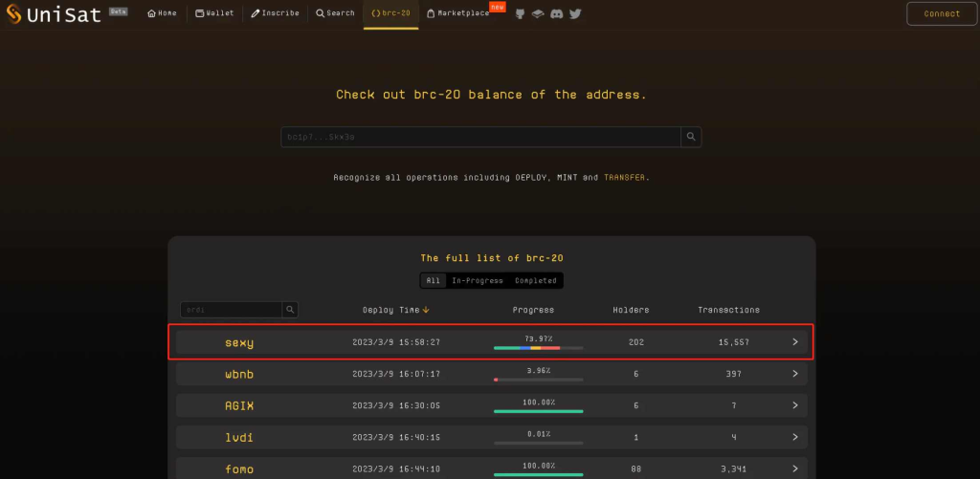Viewport: 980px width, 479px height.
Task: Click deploy time 2023/3/9 15:58:27
Action: pyautogui.click(x=396, y=342)
